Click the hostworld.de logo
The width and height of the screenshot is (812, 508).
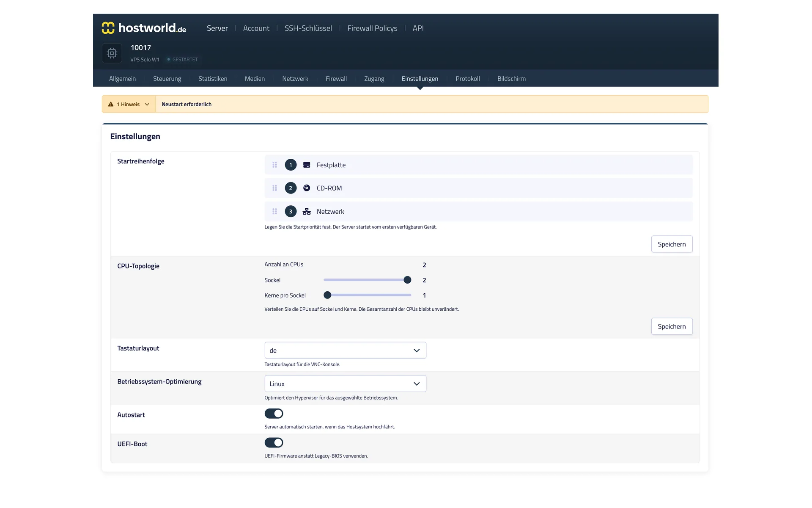[x=144, y=28]
